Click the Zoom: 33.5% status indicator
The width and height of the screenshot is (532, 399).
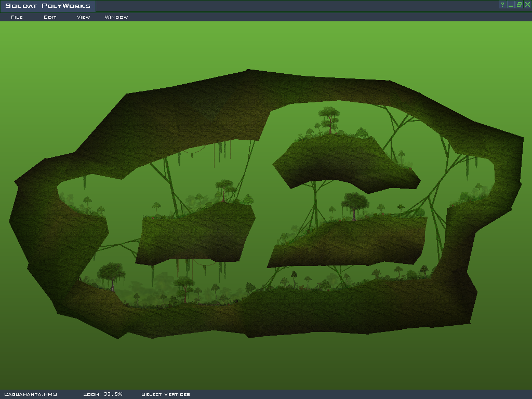coord(103,394)
